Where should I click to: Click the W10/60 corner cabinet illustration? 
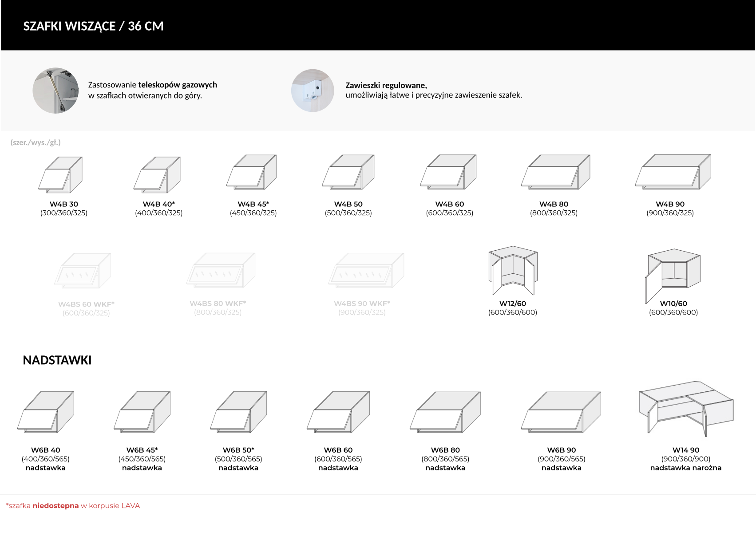673,274
